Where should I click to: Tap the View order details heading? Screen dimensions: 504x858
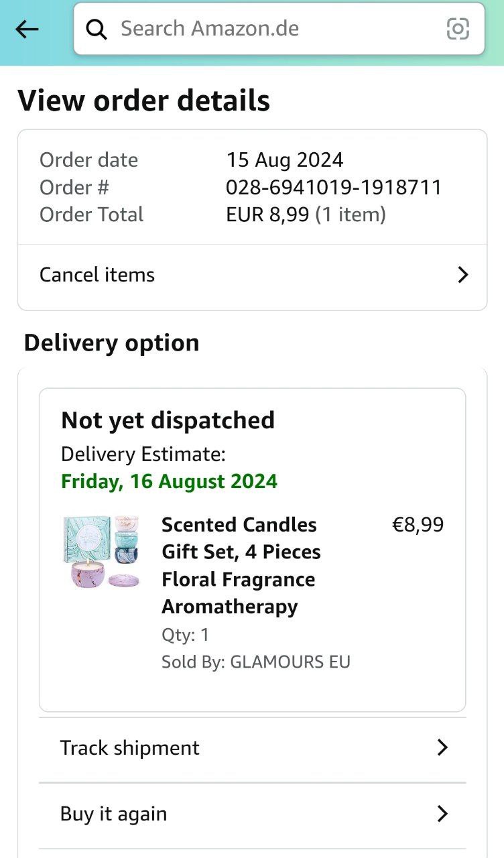[143, 101]
